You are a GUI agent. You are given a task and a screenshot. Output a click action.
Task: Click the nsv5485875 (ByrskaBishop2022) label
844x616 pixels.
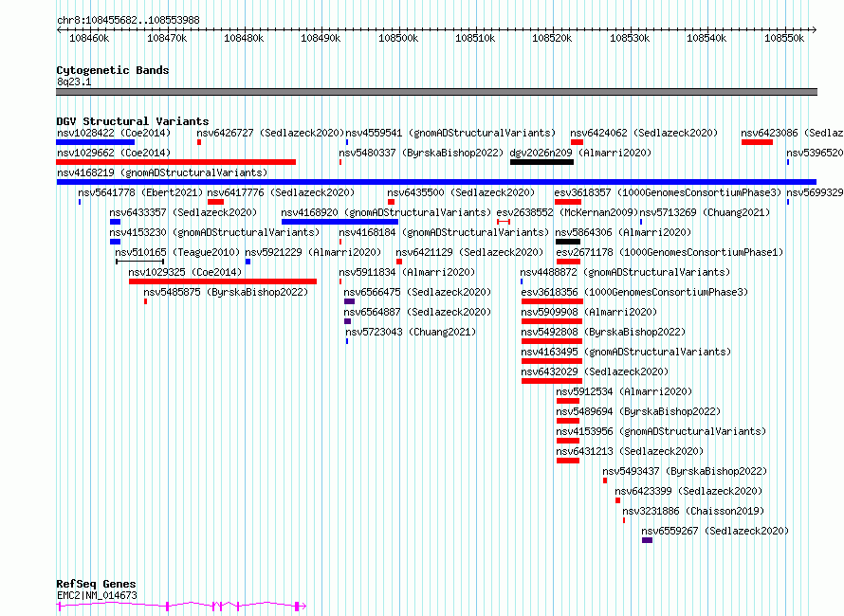point(226,292)
